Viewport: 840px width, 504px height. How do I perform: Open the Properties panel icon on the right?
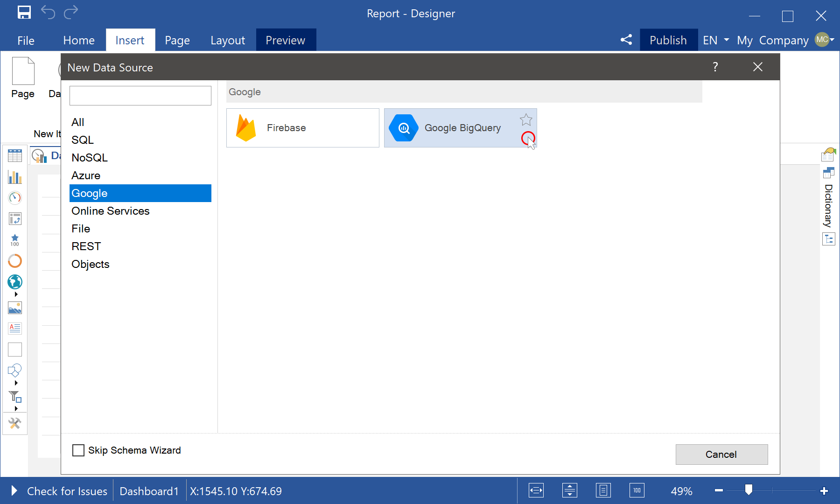829,154
